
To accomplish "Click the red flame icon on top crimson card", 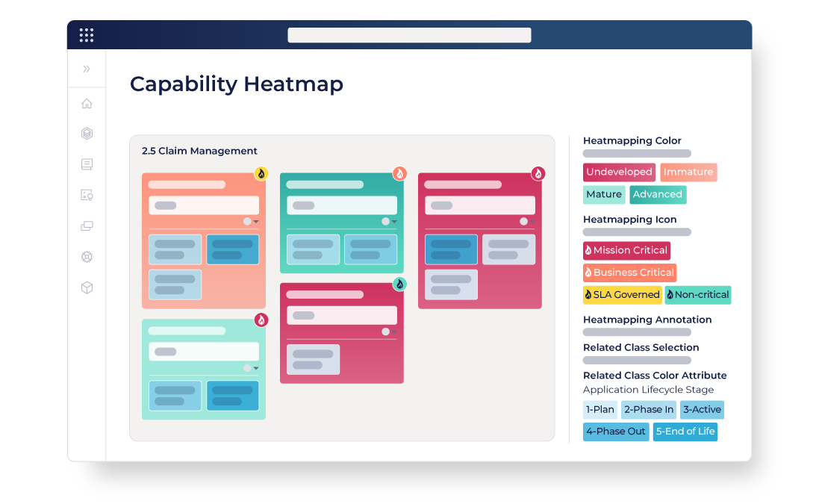I will click(538, 173).
